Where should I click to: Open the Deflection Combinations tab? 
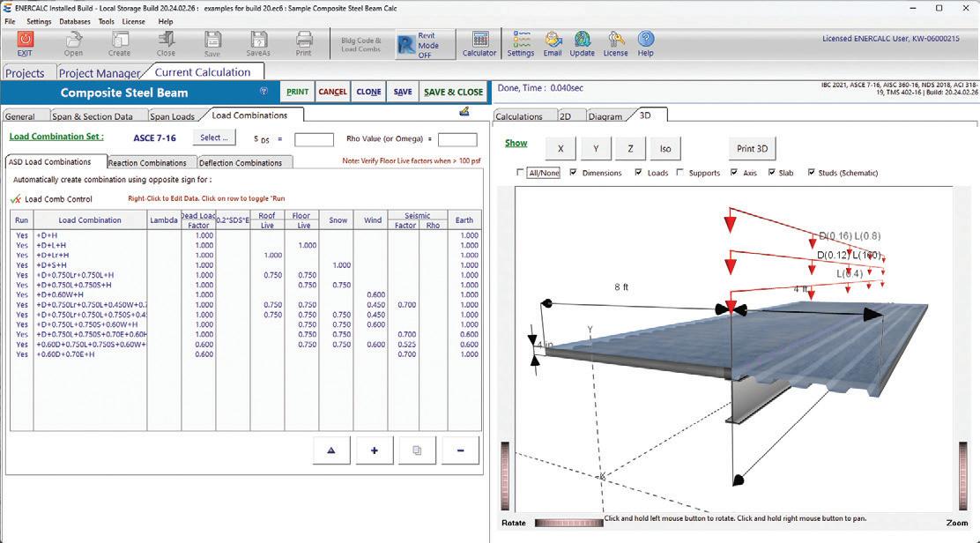(241, 162)
